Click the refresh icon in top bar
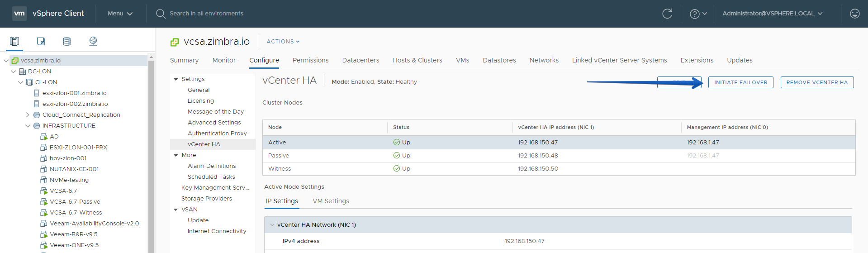 (x=667, y=14)
